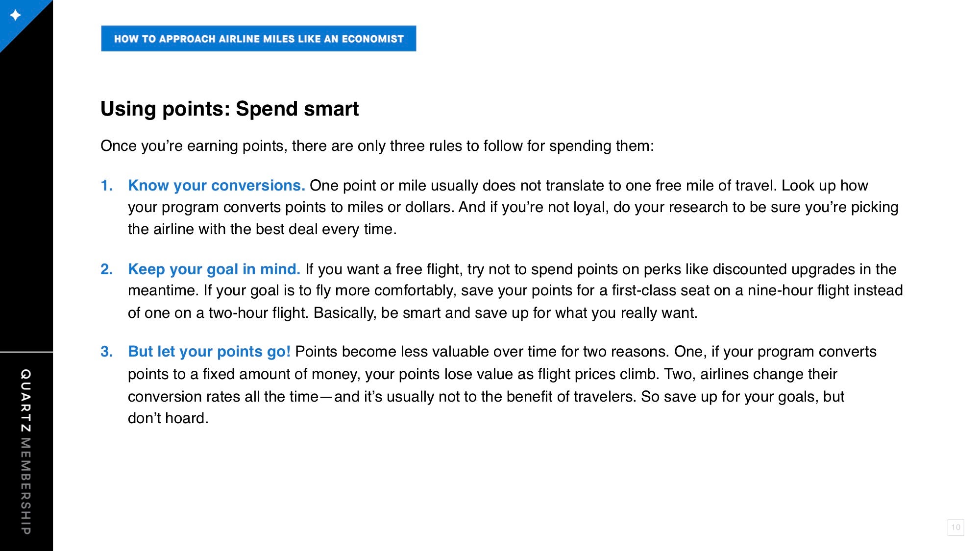This screenshot has height=551, width=980.
Task: Click the 'Keep your goal in mind.' text
Action: (214, 269)
